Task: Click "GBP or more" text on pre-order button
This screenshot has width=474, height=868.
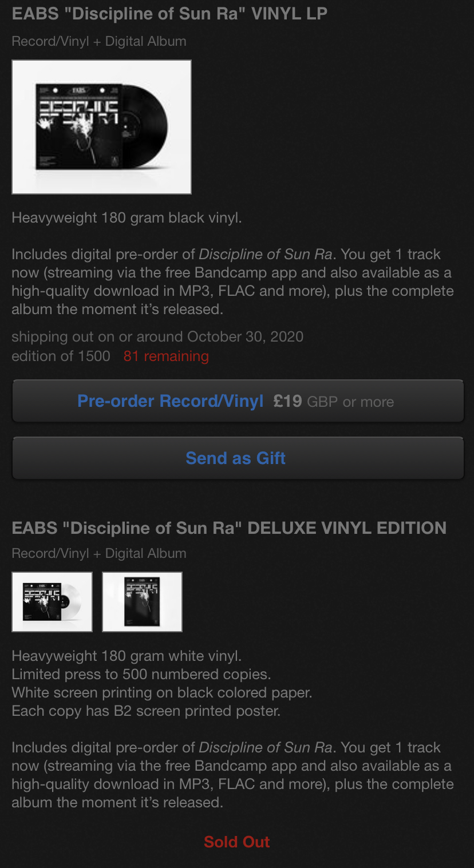Action: click(350, 402)
